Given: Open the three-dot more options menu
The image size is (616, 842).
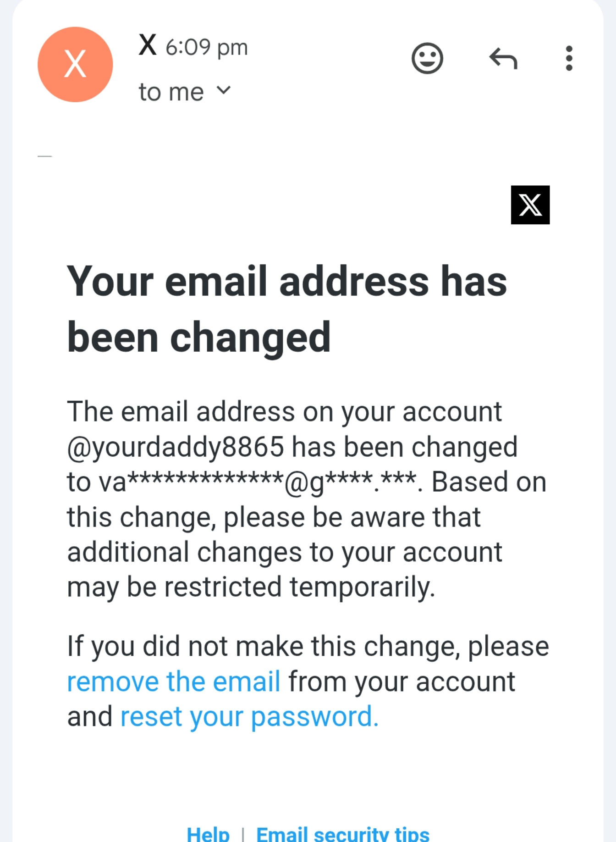Looking at the screenshot, I should click(x=569, y=59).
